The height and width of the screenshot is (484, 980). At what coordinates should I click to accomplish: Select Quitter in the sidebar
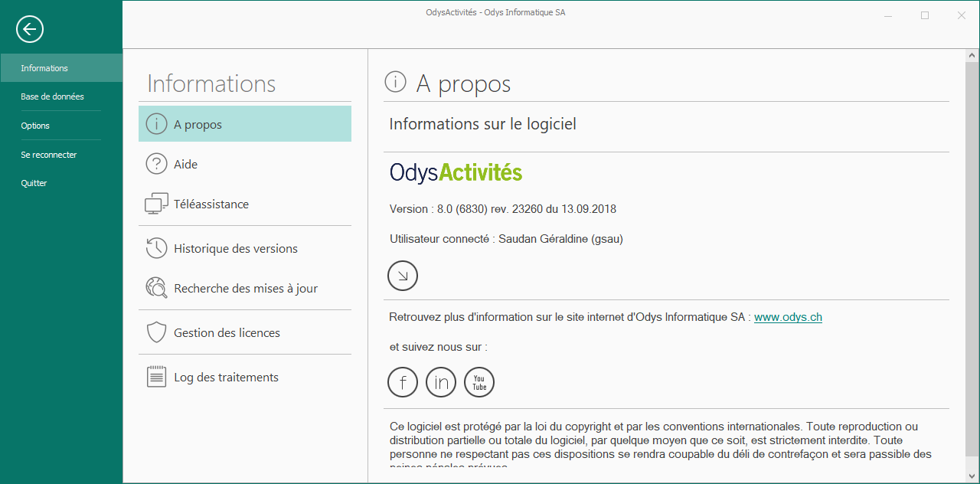[x=61, y=183]
